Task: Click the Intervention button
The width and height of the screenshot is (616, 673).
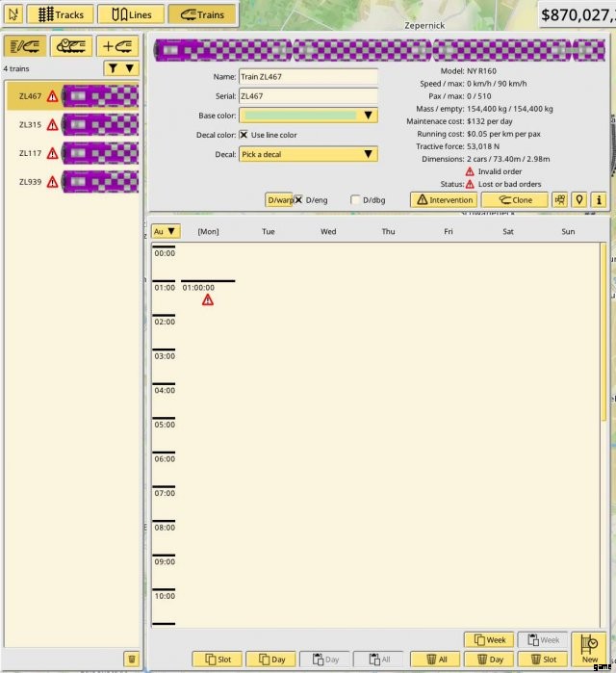Action: tap(443, 199)
